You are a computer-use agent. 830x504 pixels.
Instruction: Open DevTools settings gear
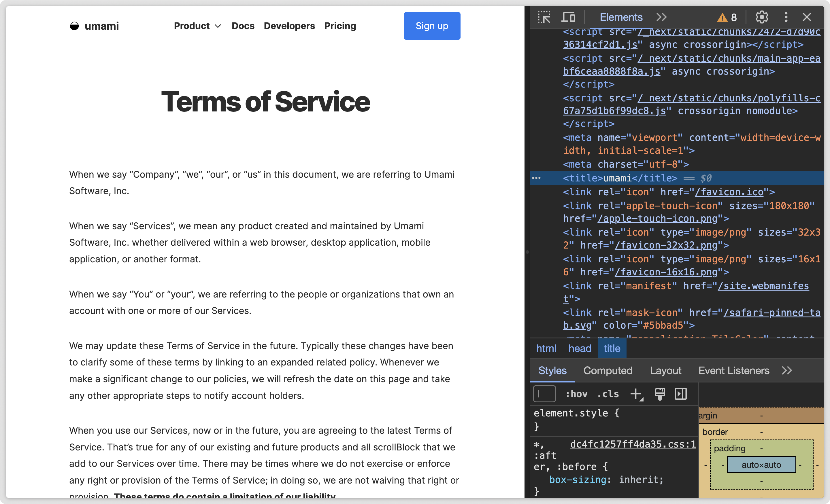pos(762,17)
